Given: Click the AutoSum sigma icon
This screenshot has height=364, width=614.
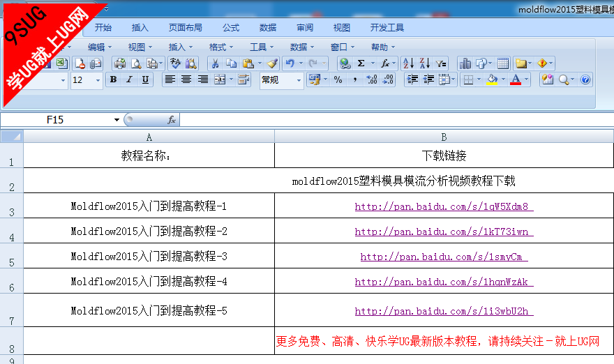Looking at the screenshot, I should (x=361, y=63).
